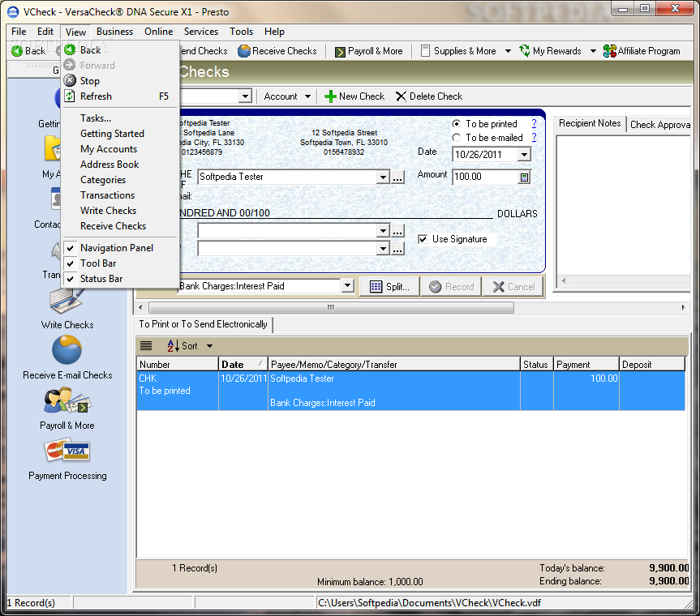
Task: Select the To be printed radio button
Action: click(x=456, y=123)
